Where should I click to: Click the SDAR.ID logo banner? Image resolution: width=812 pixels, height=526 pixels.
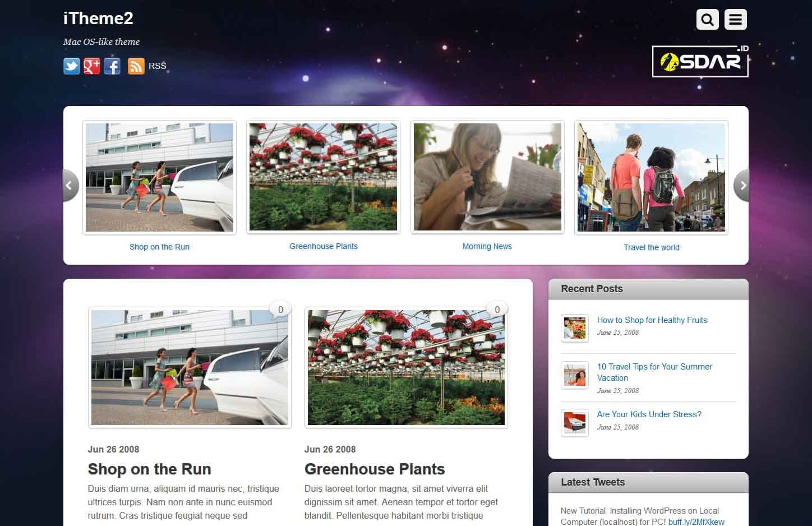[700, 61]
